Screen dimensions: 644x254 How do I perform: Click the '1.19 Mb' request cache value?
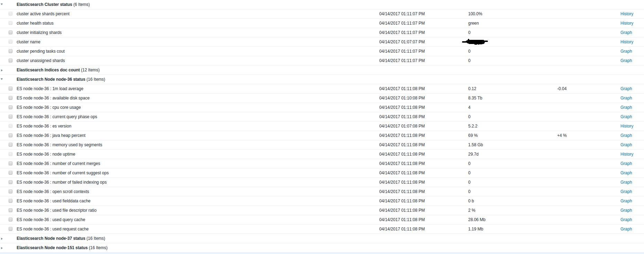click(476, 229)
